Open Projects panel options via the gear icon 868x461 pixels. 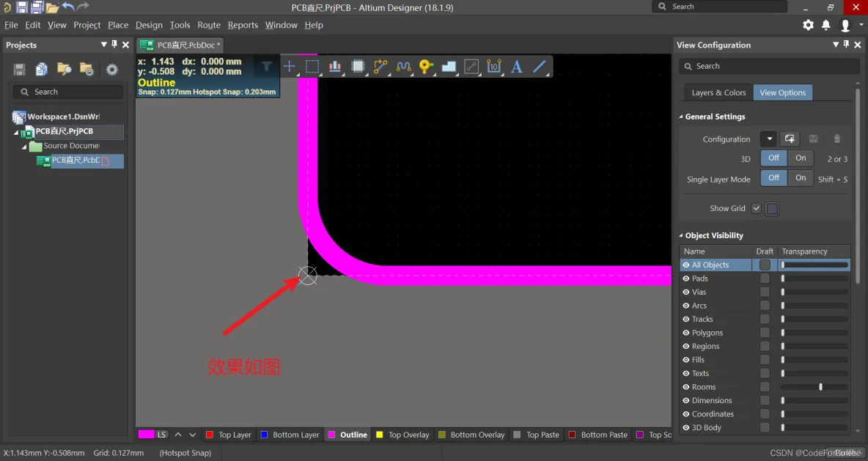pyautogui.click(x=112, y=69)
